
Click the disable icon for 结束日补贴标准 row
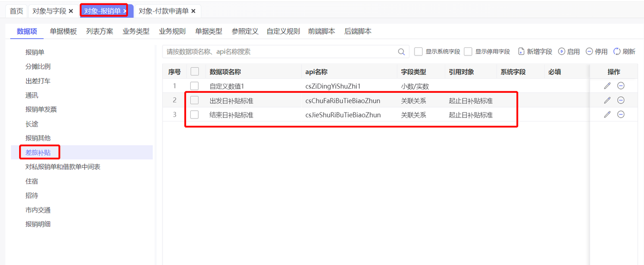tap(621, 114)
